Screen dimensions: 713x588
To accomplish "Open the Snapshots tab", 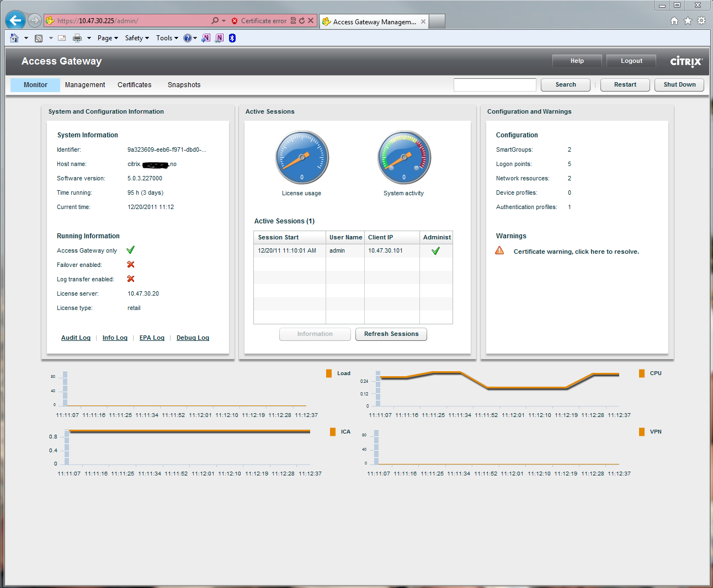I will [184, 85].
